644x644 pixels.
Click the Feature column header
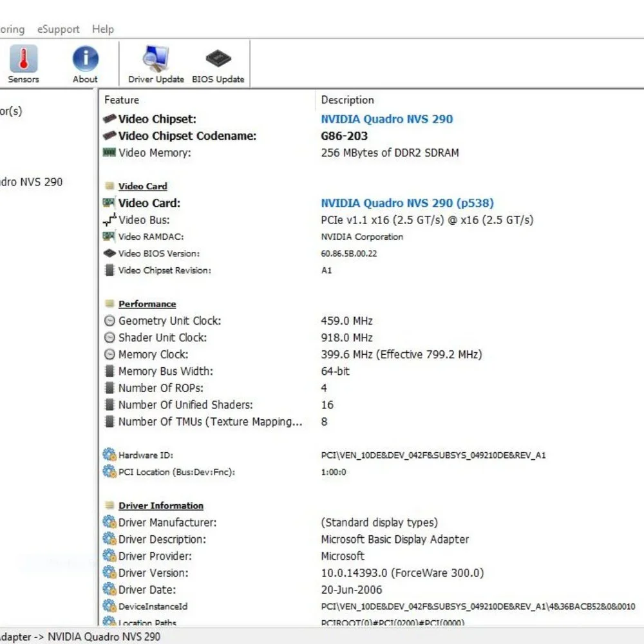[122, 100]
